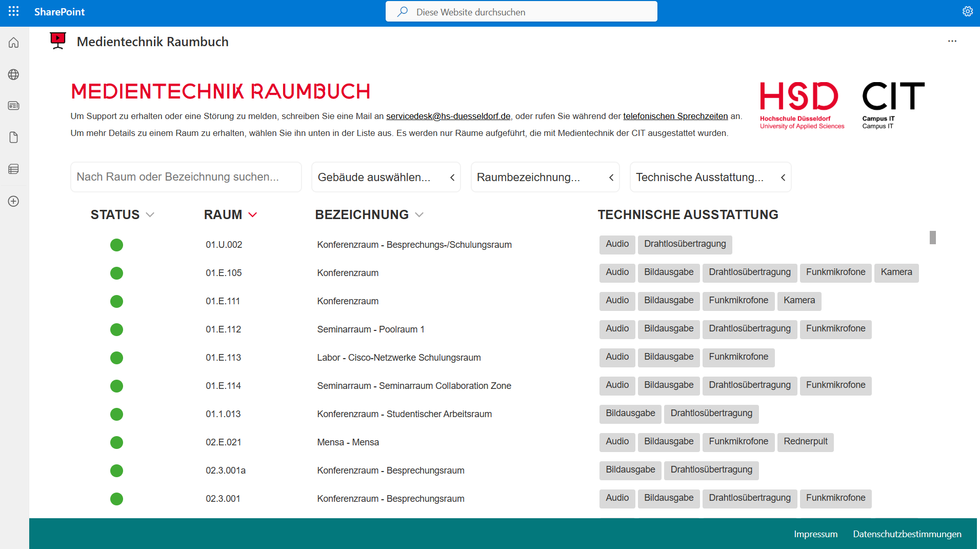Click the Medientechnik Raumbuch site logo
This screenshot has height=549, width=980.
click(58, 41)
